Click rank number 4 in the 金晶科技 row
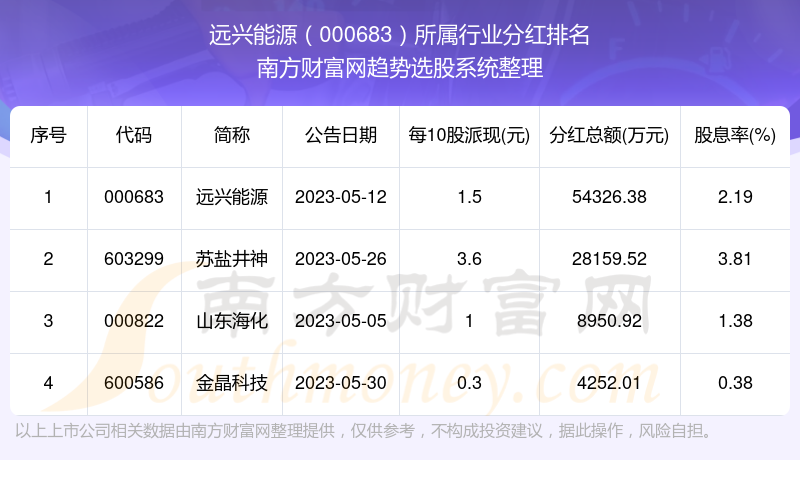The width and height of the screenshot is (800, 482). pos(48,383)
